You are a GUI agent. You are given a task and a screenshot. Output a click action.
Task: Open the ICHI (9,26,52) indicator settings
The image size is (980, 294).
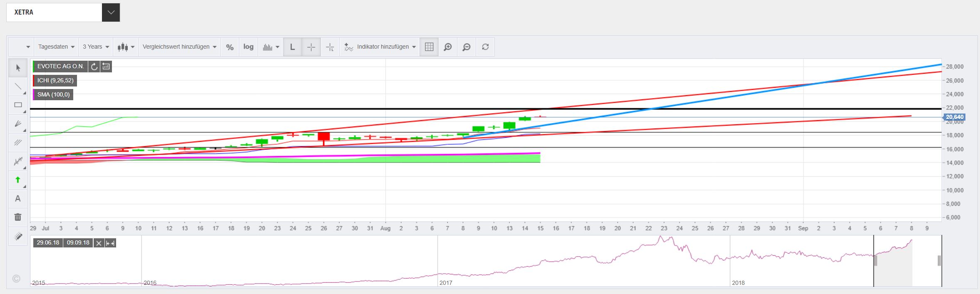tap(55, 81)
